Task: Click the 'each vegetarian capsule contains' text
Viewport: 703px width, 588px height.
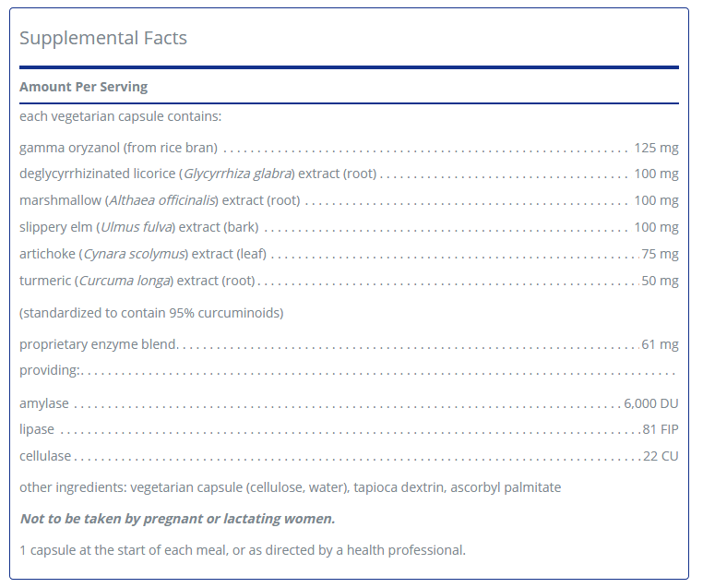Action: (120, 116)
